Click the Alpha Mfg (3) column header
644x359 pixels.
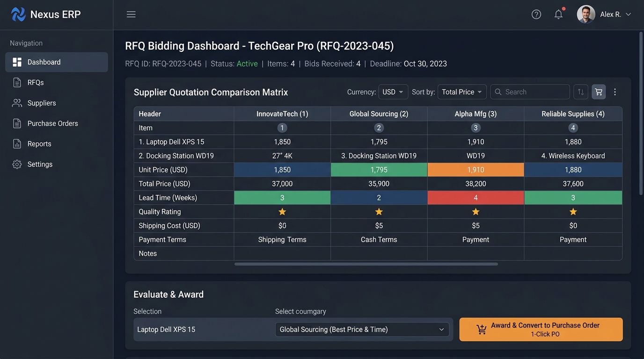tap(476, 114)
